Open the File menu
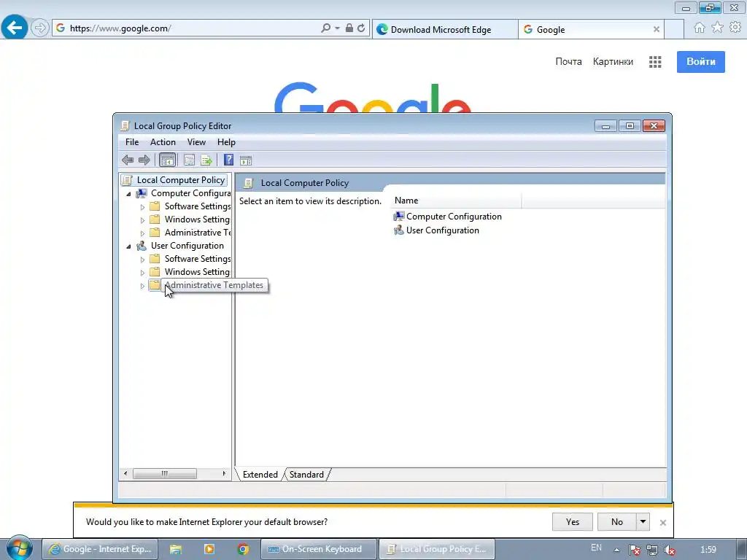The width and height of the screenshot is (747, 560). pyautogui.click(x=132, y=142)
